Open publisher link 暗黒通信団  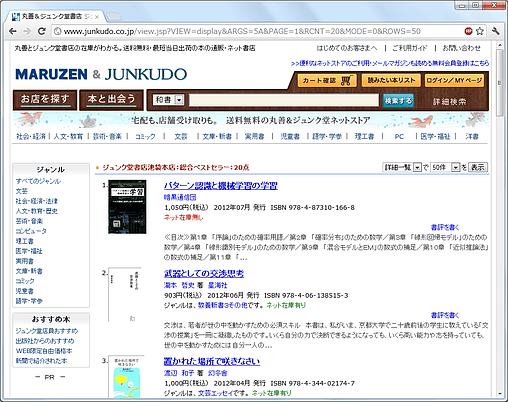click(180, 197)
